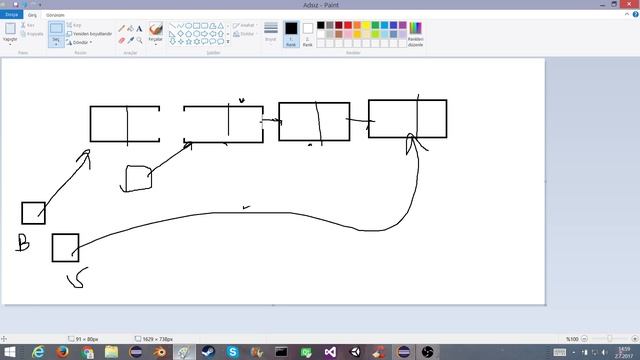The height and width of the screenshot is (360, 640).
Task: Click the Kopyala copy button
Action: tap(32, 34)
